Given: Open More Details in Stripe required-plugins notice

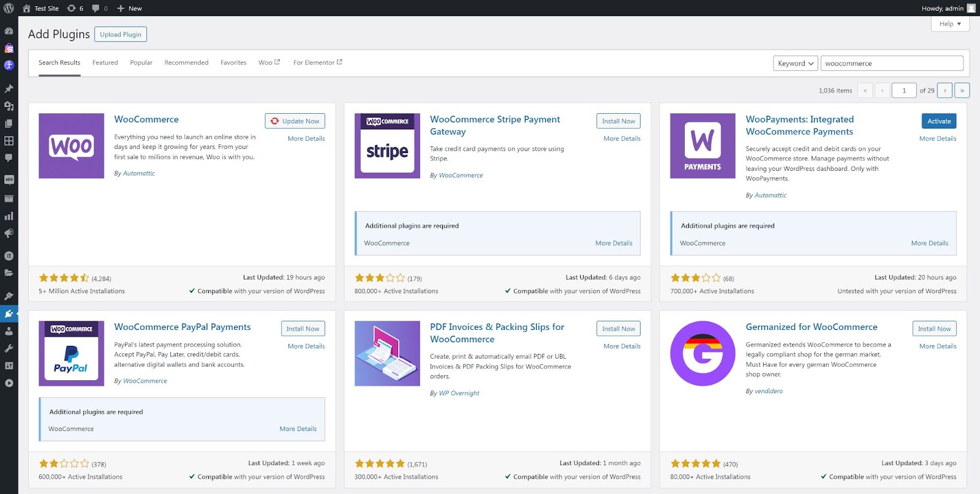Looking at the screenshot, I should click(614, 243).
